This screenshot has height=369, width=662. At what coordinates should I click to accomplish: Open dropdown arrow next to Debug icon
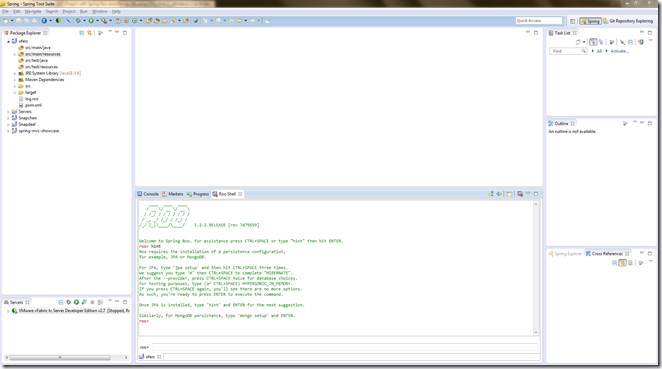[x=84, y=21]
